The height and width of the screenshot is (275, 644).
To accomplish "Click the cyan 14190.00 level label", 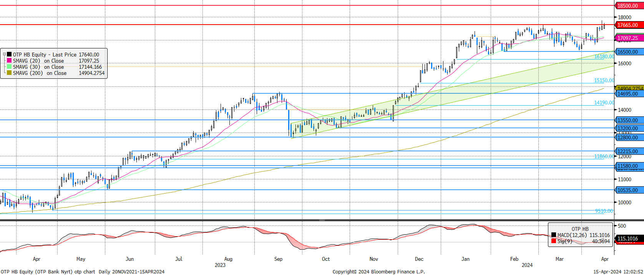I will [x=604, y=103].
